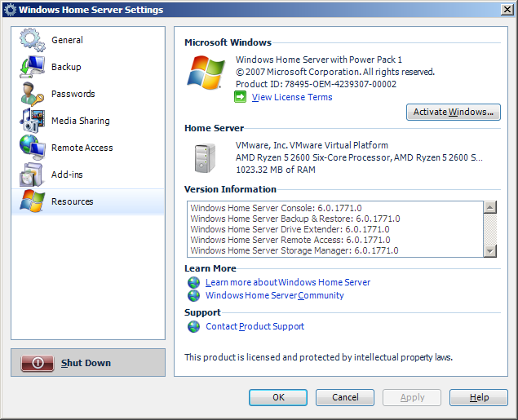This screenshot has height=420, width=518.
Task: Click the Passwords user-key icon
Action: point(32,94)
